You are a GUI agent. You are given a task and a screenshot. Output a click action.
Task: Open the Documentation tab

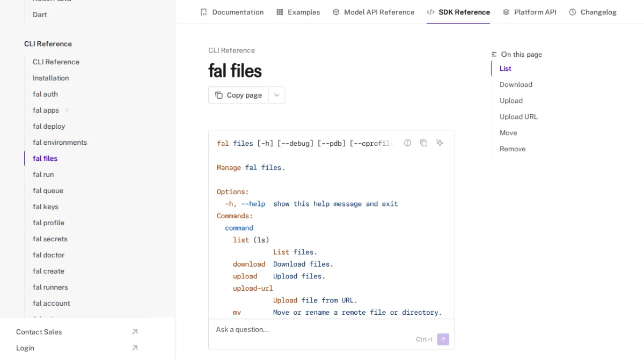[232, 12]
